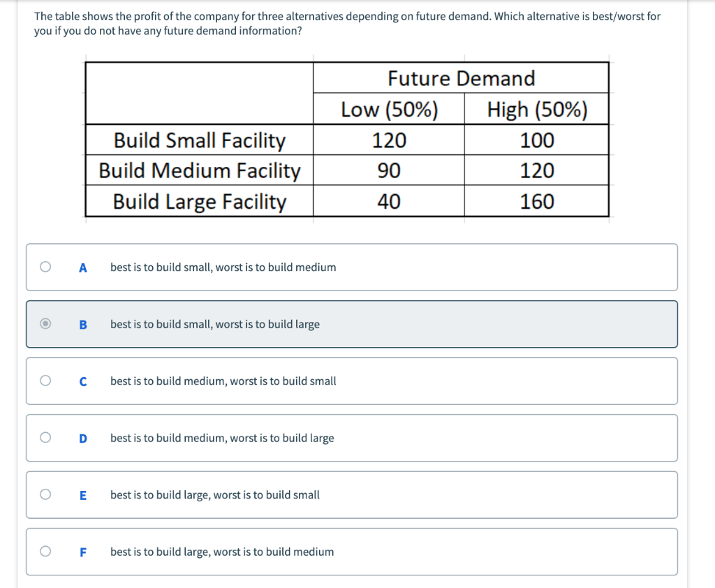
Task: Choose answer 'best is to build large, worst is to build medium'
Action: point(221,551)
